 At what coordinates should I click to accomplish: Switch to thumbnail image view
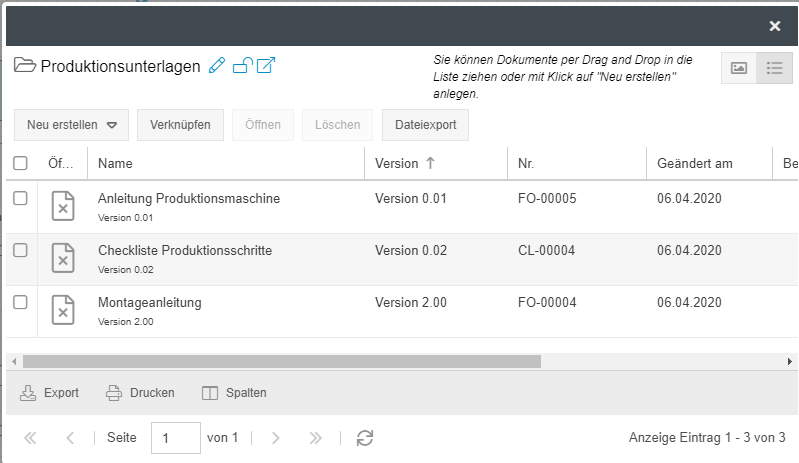pyautogui.click(x=739, y=68)
